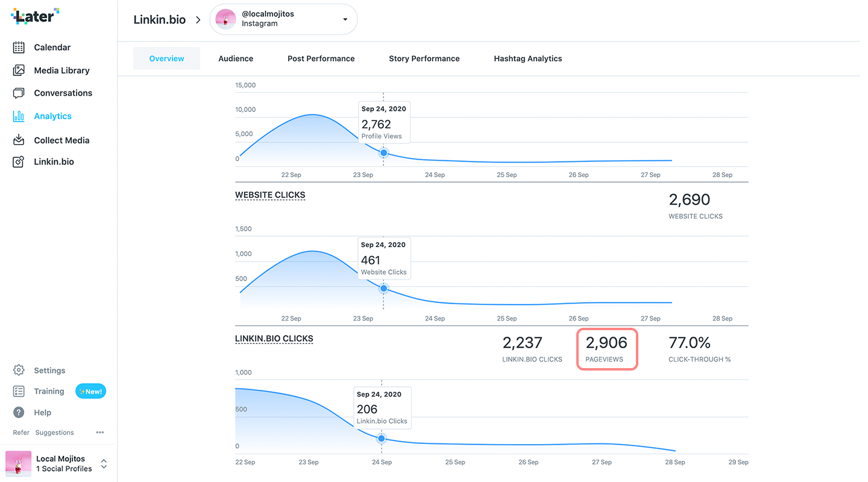Open the Calendar icon in sidebar
Viewport: 868px width, 482px height.
pos(19,47)
